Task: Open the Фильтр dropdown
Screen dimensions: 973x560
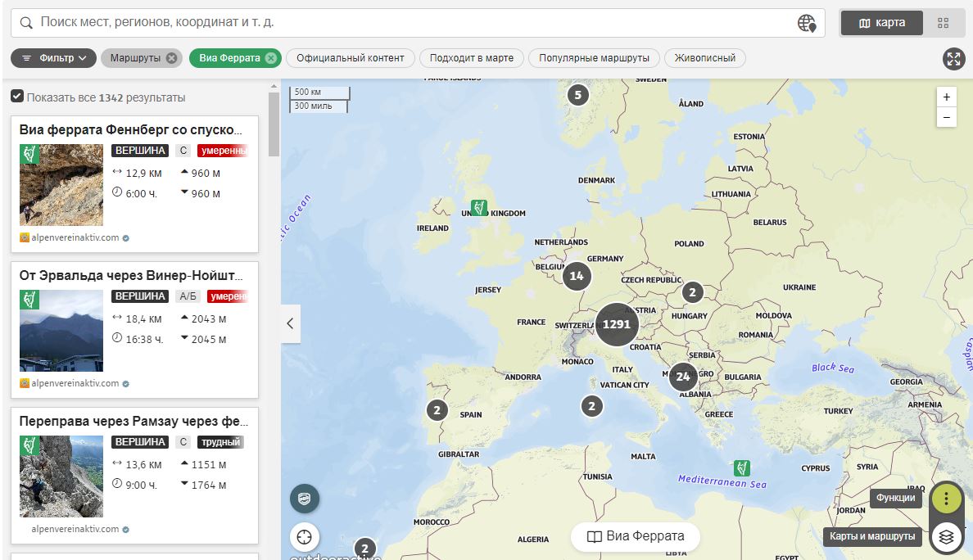Action: click(x=53, y=57)
